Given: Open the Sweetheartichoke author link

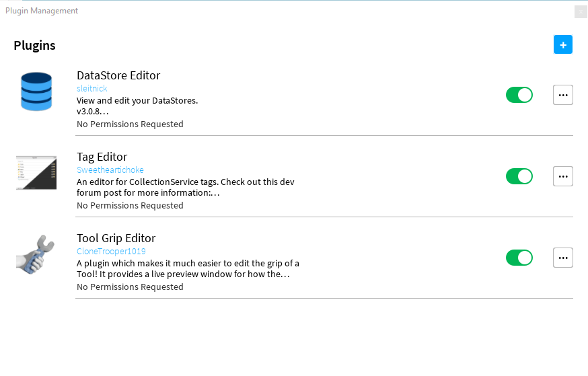Looking at the screenshot, I should 110,170.
